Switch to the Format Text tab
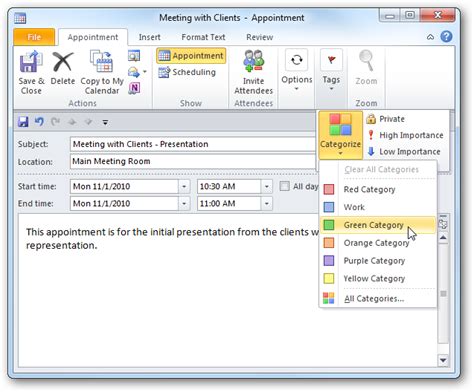The height and width of the screenshot is (392, 474). point(203,37)
